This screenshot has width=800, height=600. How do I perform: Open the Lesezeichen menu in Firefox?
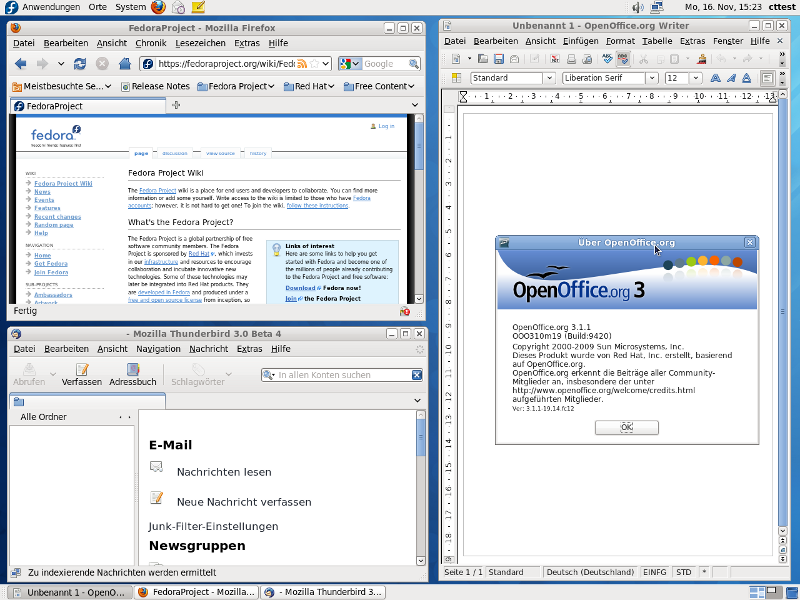click(200, 43)
